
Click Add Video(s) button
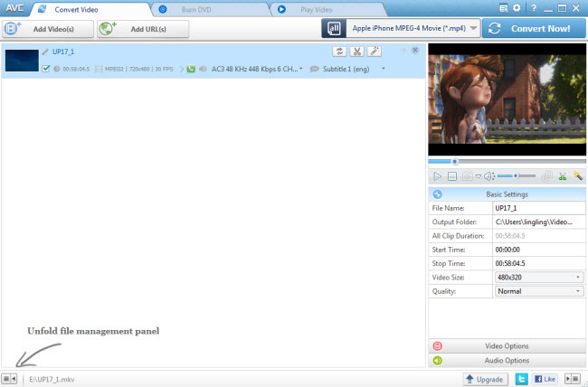(48, 29)
